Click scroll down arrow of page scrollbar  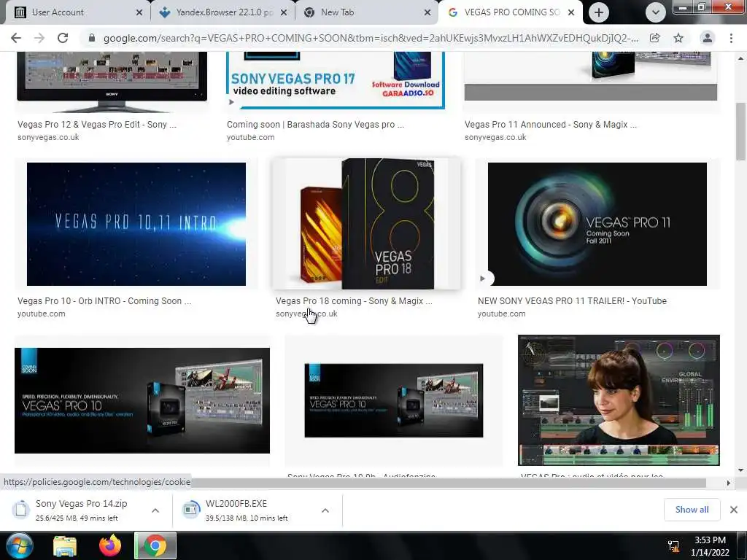coord(741,470)
